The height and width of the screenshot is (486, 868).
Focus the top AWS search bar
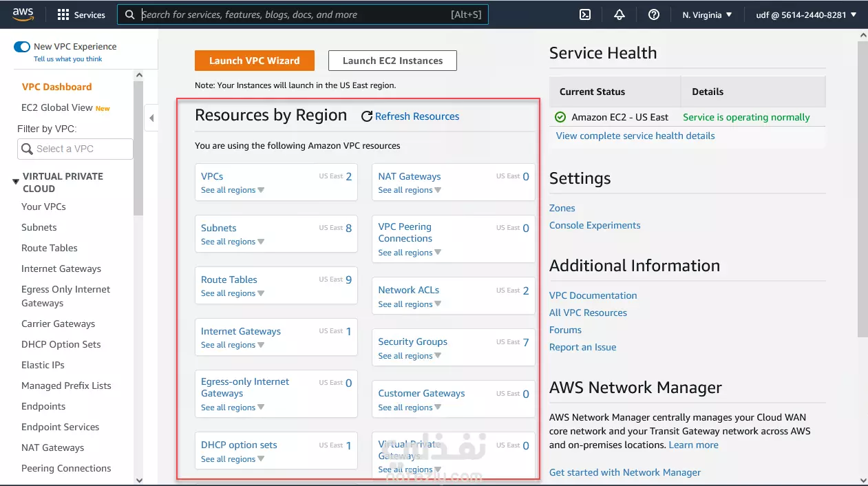(x=303, y=14)
